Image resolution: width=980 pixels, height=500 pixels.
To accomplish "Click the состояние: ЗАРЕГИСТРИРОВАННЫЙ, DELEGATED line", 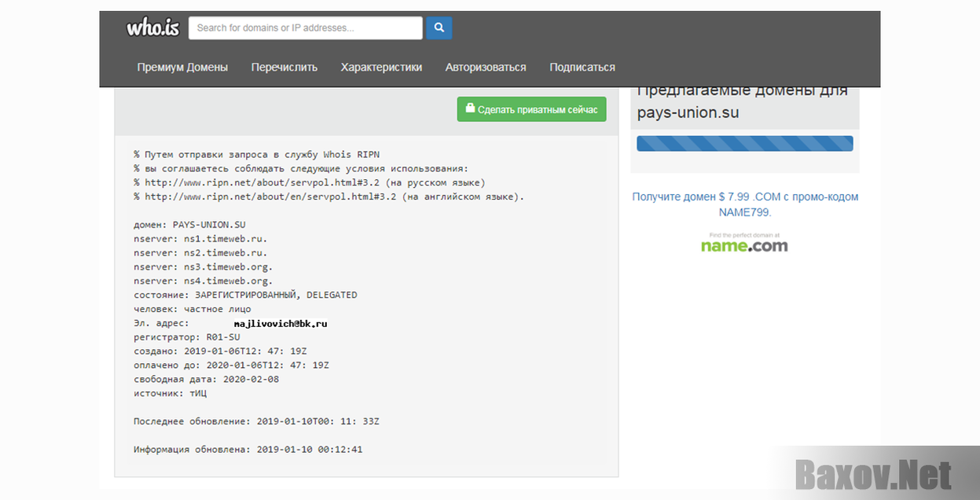I will pos(245,296).
